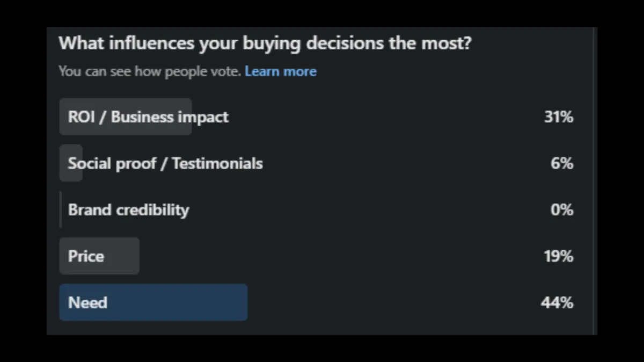
Task: Select the Need poll option label
Action: click(87, 302)
